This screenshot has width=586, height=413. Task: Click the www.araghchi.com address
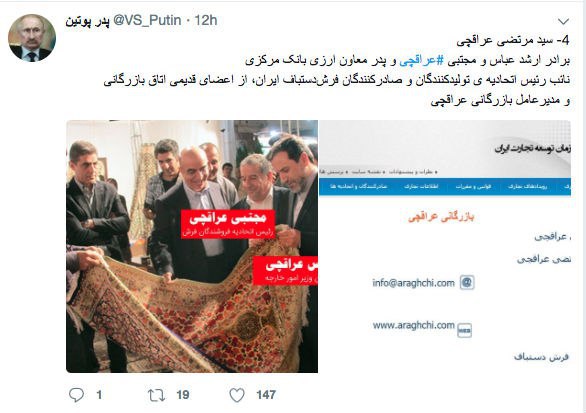click(413, 326)
